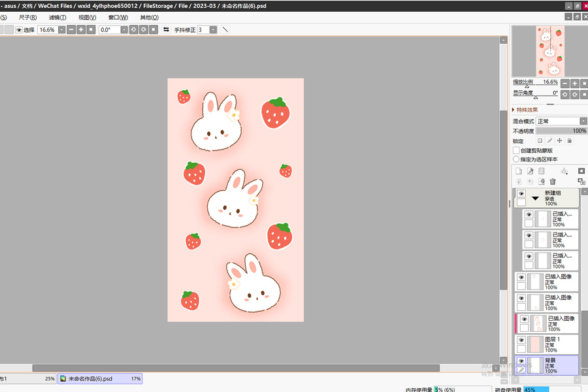Toggle the 选择 selection visibility eye

point(19,29)
